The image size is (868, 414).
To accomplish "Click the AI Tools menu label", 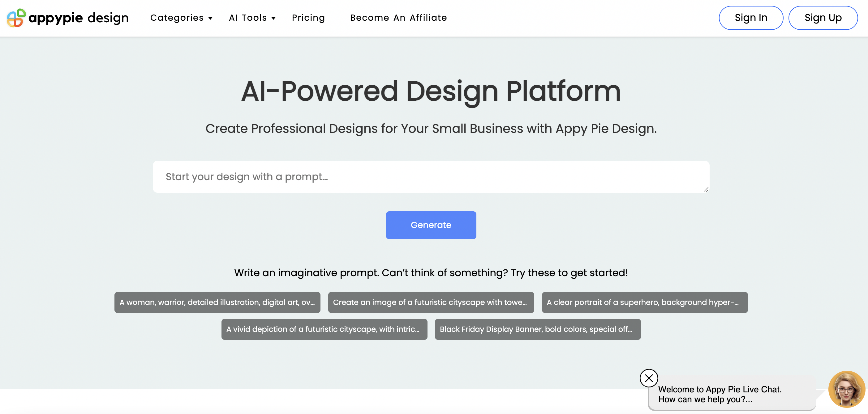I will pyautogui.click(x=248, y=18).
